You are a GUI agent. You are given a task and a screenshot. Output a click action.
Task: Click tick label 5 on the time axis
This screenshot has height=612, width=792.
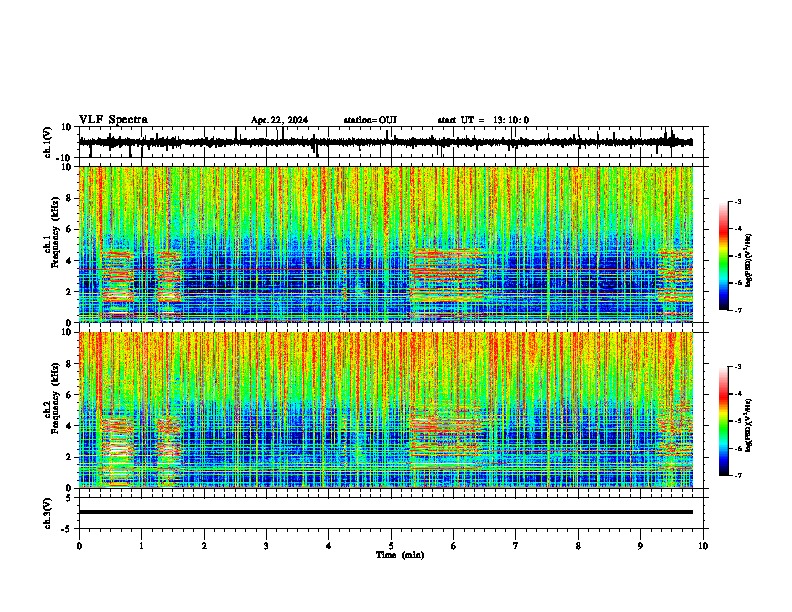(391, 546)
